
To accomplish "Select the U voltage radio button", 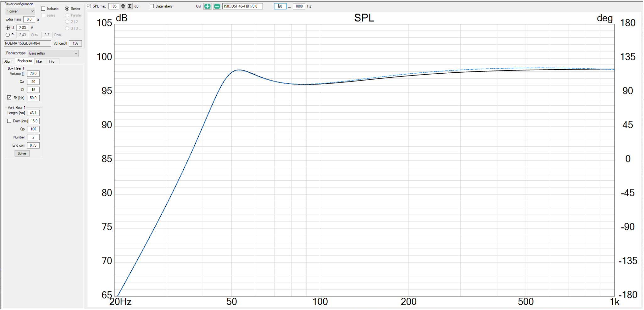I will coord(8,28).
